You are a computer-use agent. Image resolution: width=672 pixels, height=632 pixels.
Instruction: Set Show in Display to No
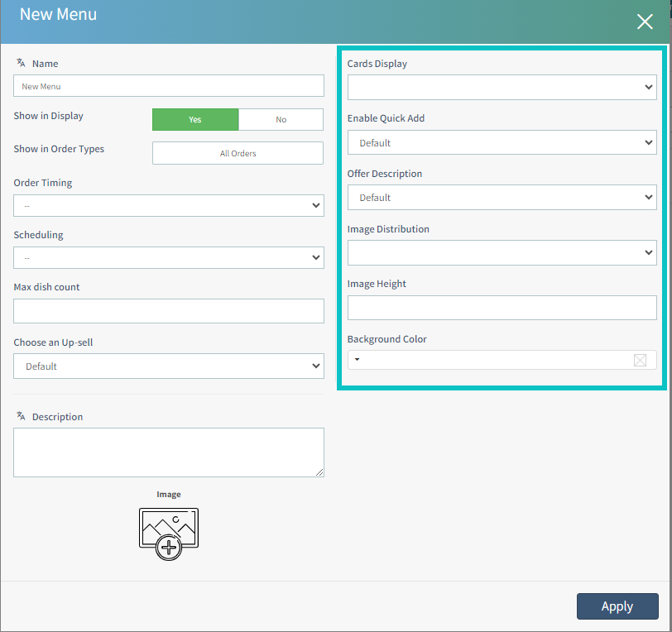[281, 119]
